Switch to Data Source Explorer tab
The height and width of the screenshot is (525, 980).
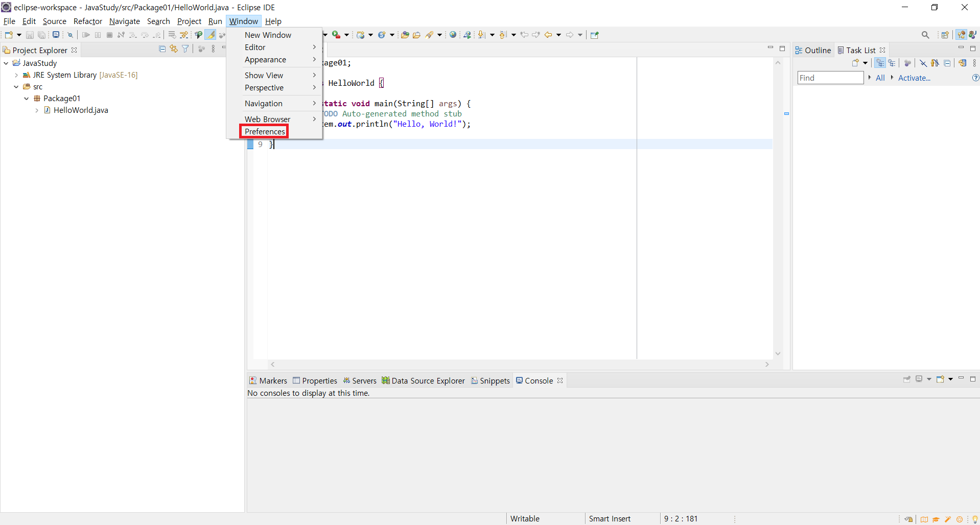click(424, 380)
